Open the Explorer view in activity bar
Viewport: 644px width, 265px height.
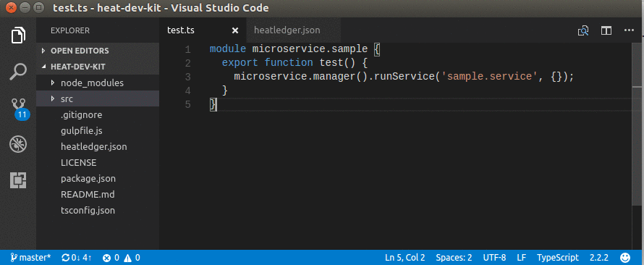18,35
